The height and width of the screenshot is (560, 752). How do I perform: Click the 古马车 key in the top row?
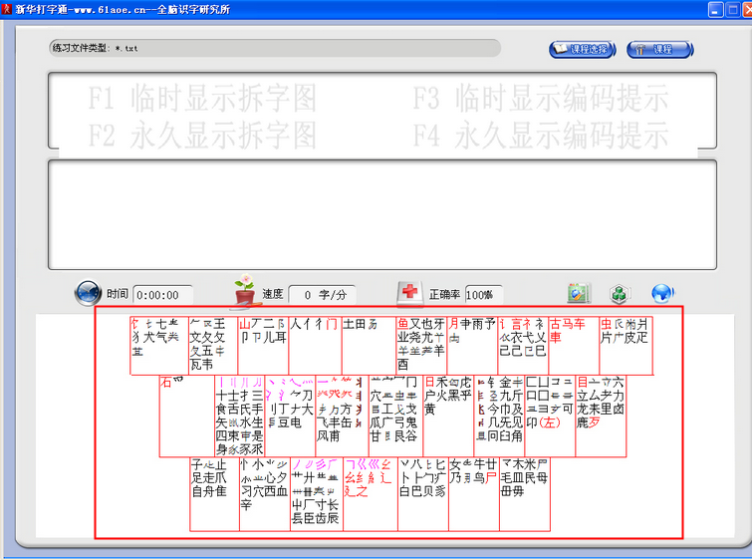tap(573, 345)
